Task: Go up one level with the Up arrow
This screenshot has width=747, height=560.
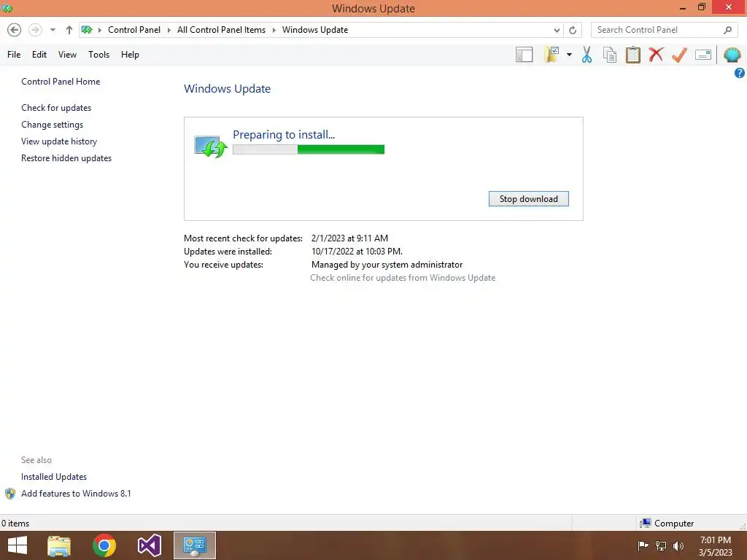Action: click(69, 30)
